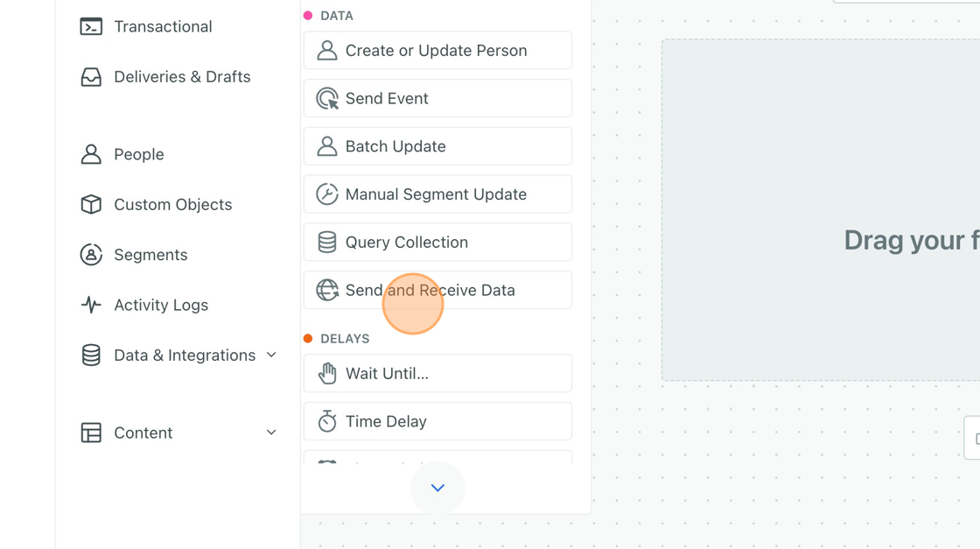Select the Query Collection database icon
980x549 pixels.
point(327,242)
